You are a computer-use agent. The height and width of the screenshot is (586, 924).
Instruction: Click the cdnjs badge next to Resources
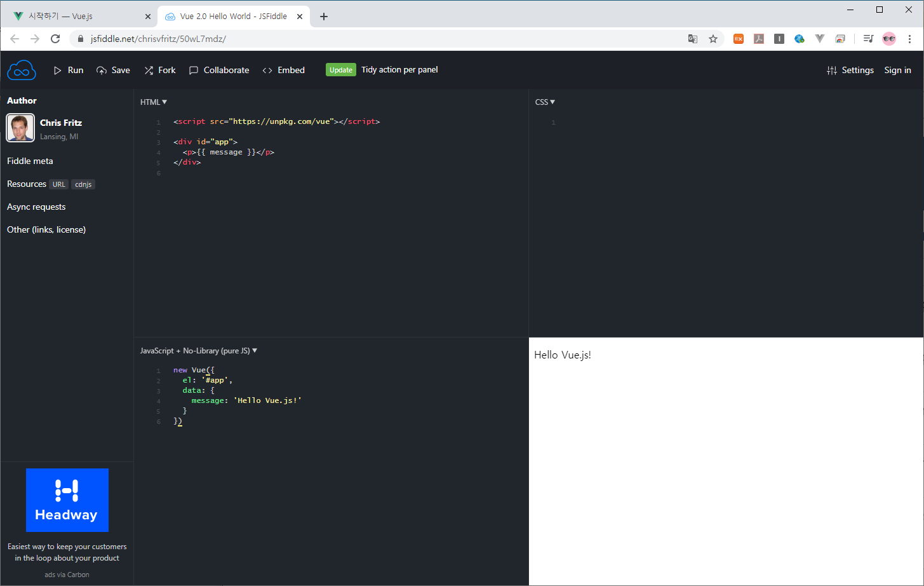pos(83,184)
